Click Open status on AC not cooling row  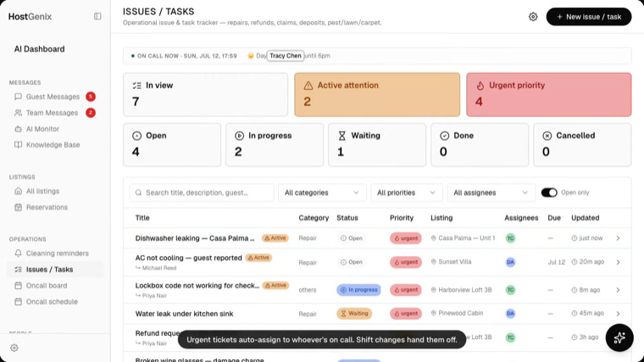351,262
